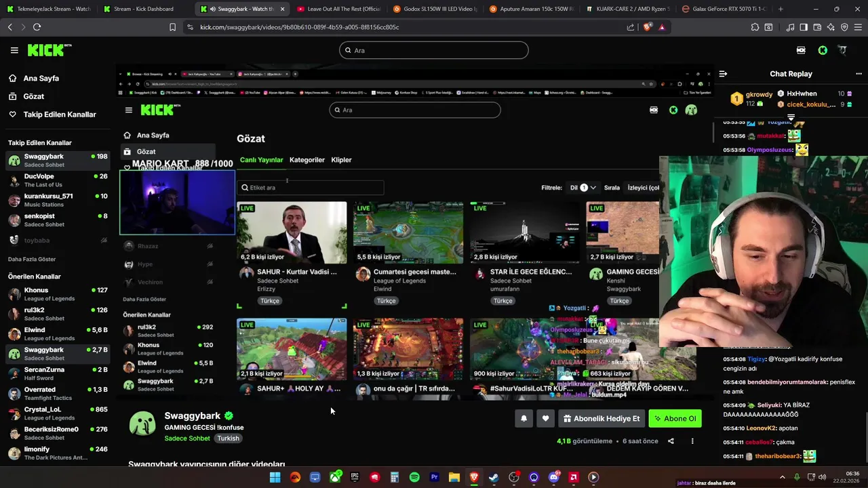Viewport: 868px width, 488px height.
Task: Click the Sadece Sohbet category link under Swaggybark
Action: tap(187, 439)
